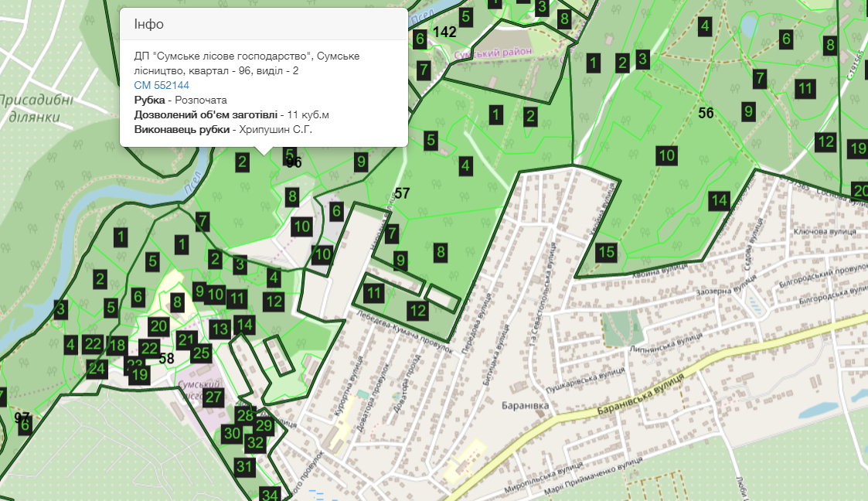
Task: Click marker 25 below quarter 58 label
Action: pyautogui.click(x=202, y=353)
